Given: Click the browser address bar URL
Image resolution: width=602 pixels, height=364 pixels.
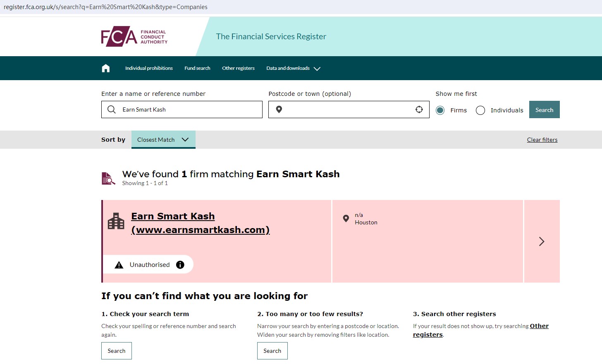Looking at the screenshot, I should pyautogui.click(x=105, y=7).
